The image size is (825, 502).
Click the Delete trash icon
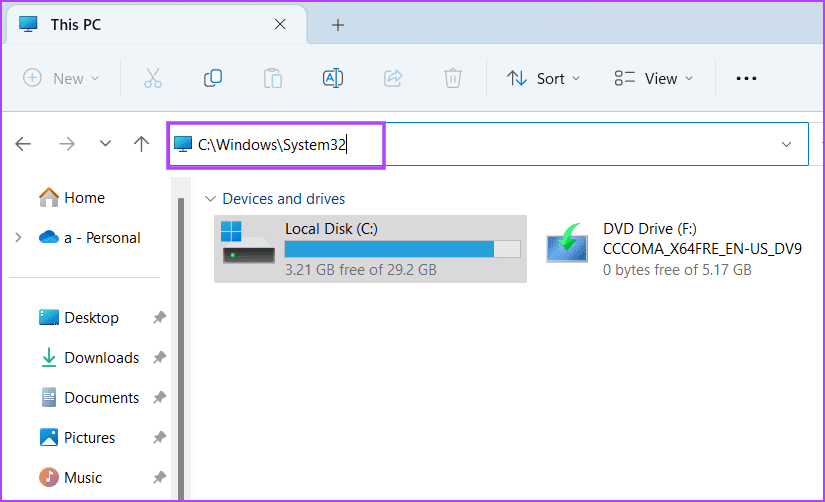(452, 78)
